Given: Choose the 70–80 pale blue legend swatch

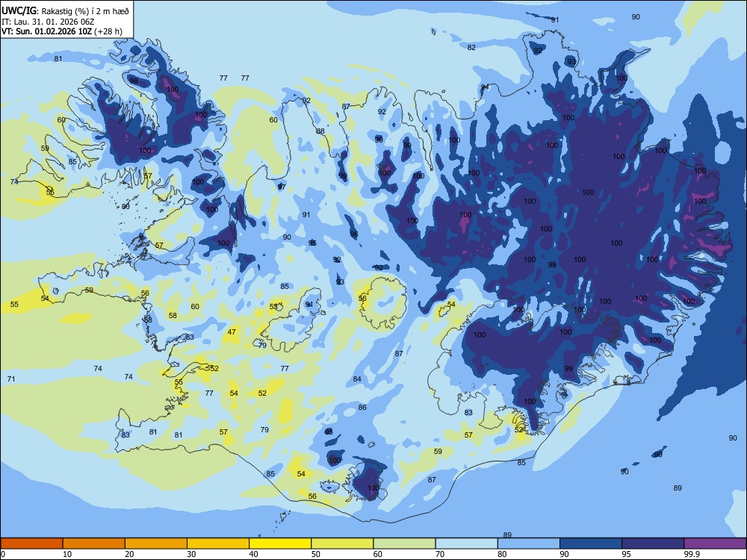Looking at the screenshot, I should [x=466, y=544].
